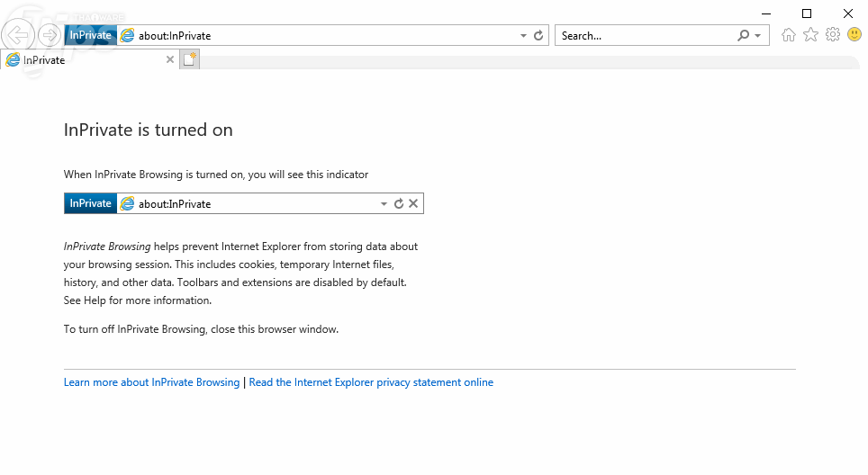The width and height of the screenshot is (868, 475).
Task: Close the InPrivate tab
Action: pos(170,60)
